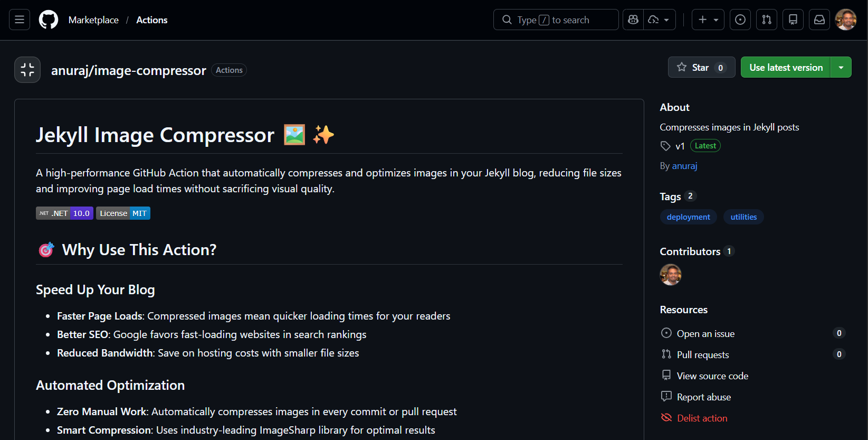This screenshot has height=440, width=868.
Task: Click the Delist action link
Action: tap(702, 418)
